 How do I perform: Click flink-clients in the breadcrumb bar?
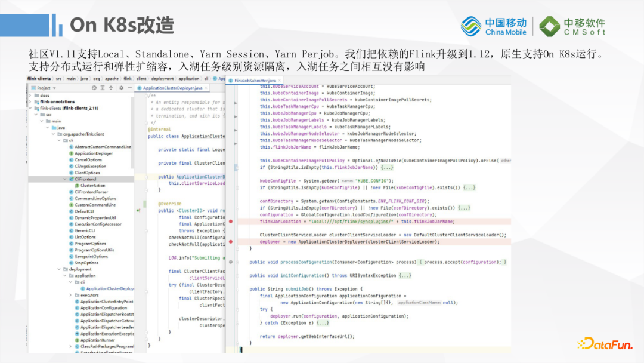pos(39,79)
